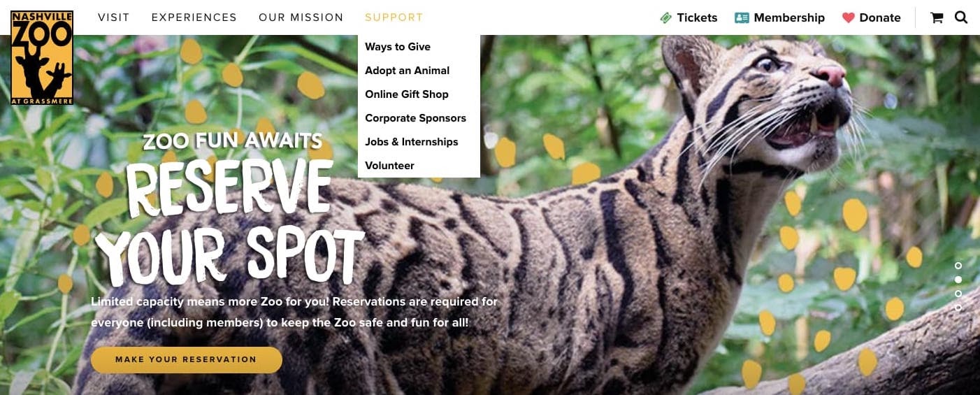Screen dimensions: 980x395
Task: Expand the Experiences navigation menu
Action: pyautogui.click(x=194, y=17)
